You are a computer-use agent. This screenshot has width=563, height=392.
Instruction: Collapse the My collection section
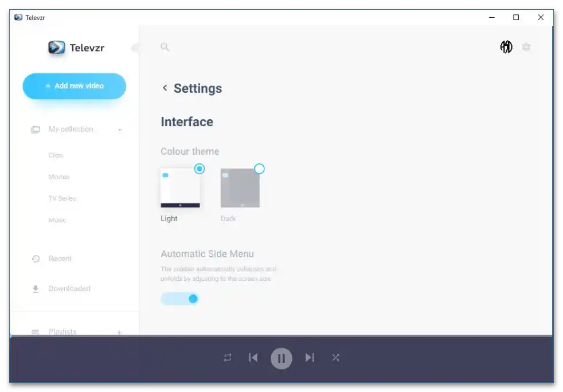(x=119, y=130)
